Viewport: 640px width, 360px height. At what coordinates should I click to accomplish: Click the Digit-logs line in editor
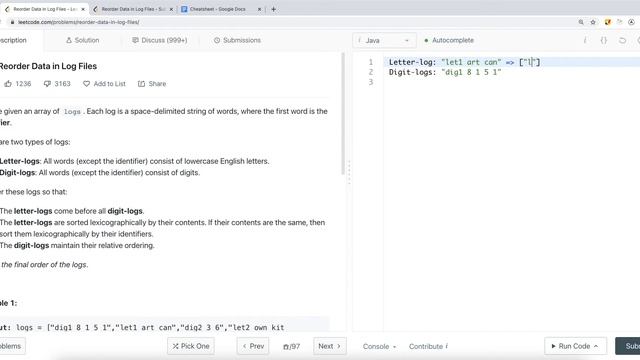coord(445,72)
